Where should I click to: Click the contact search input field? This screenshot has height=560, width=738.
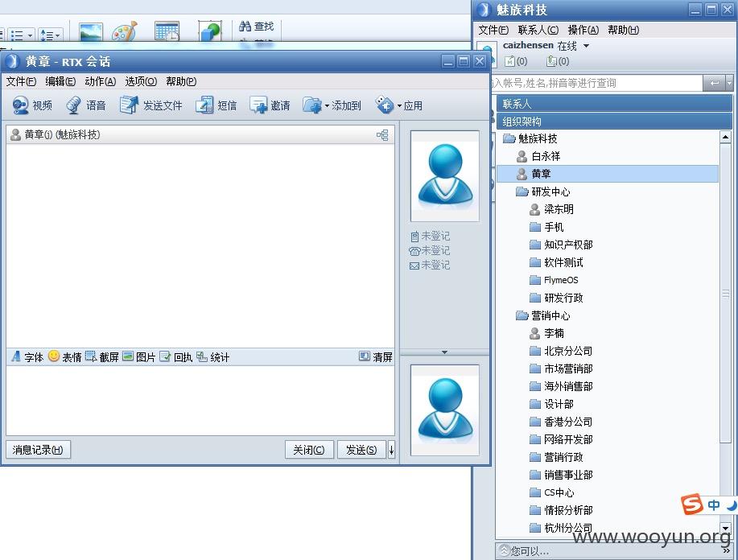click(597, 84)
